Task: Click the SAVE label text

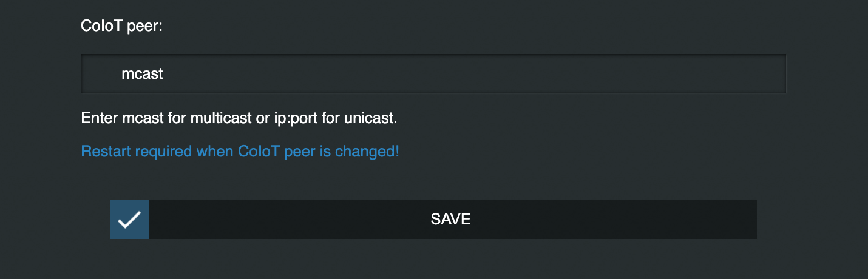Action: pyautogui.click(x=451, y=220)
